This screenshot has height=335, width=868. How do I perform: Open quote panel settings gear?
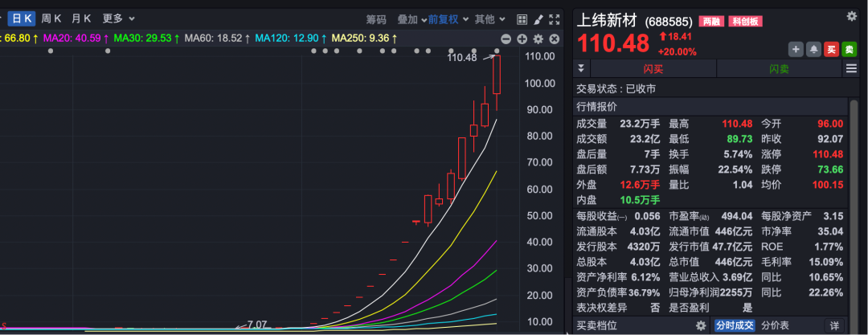pyautogui.click(x=851, y=16)
